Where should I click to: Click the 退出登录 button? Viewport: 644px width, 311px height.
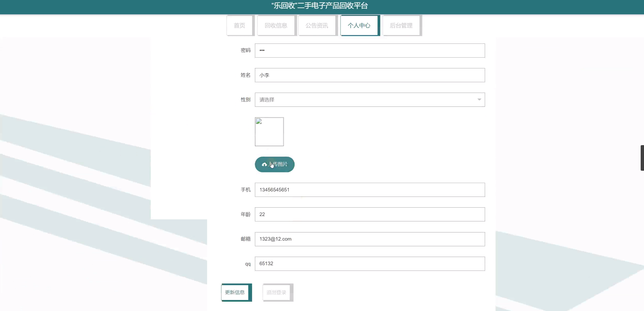point(276,292)
